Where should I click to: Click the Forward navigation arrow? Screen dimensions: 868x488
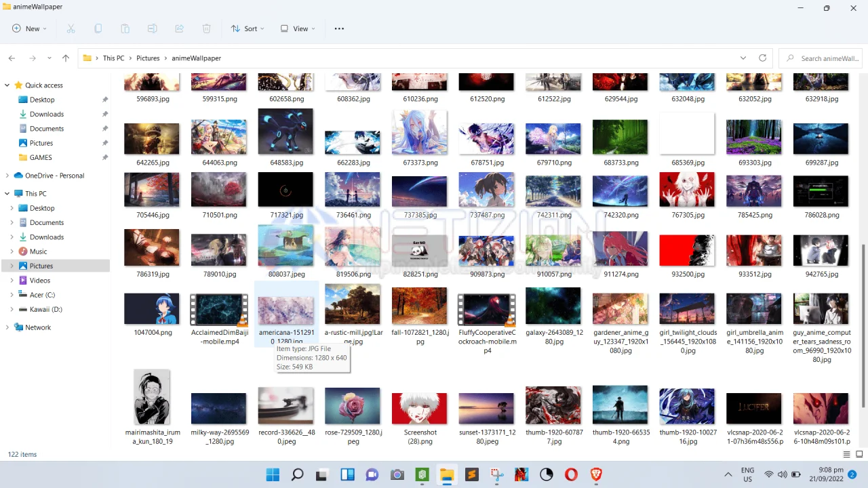[32, 58]
